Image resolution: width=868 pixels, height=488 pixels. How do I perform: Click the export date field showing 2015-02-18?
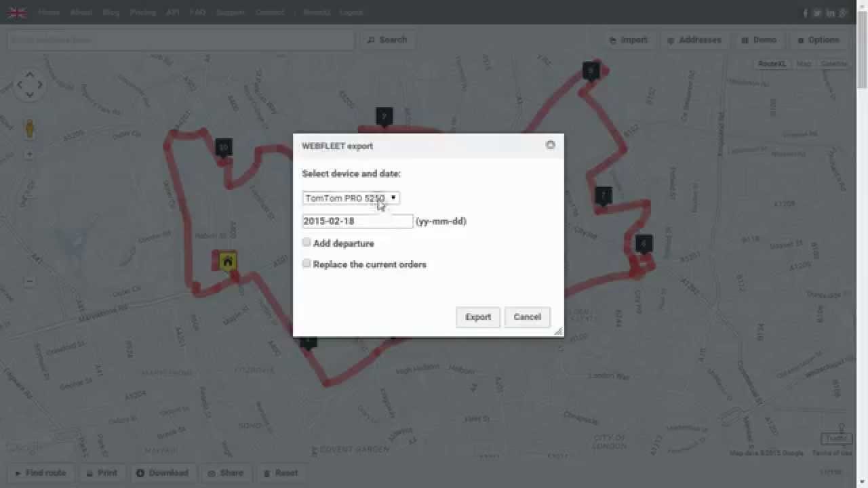click(x=357, y=221)
